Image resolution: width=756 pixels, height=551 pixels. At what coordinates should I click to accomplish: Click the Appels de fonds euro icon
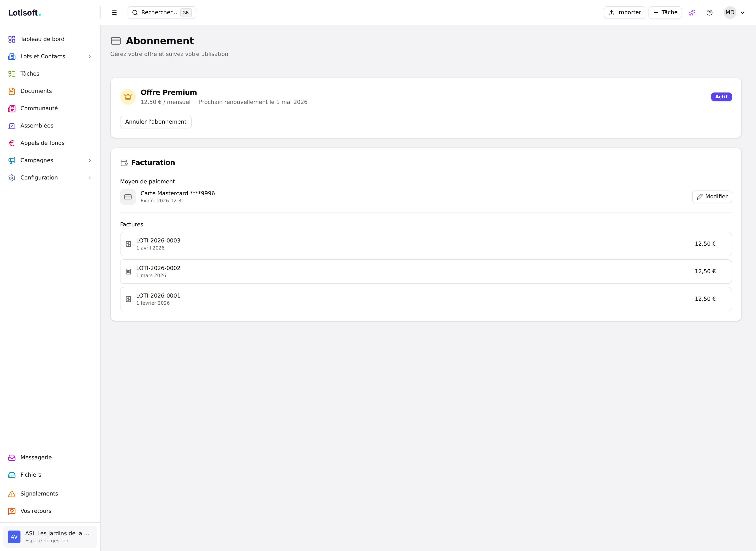[x=12, y=143]
